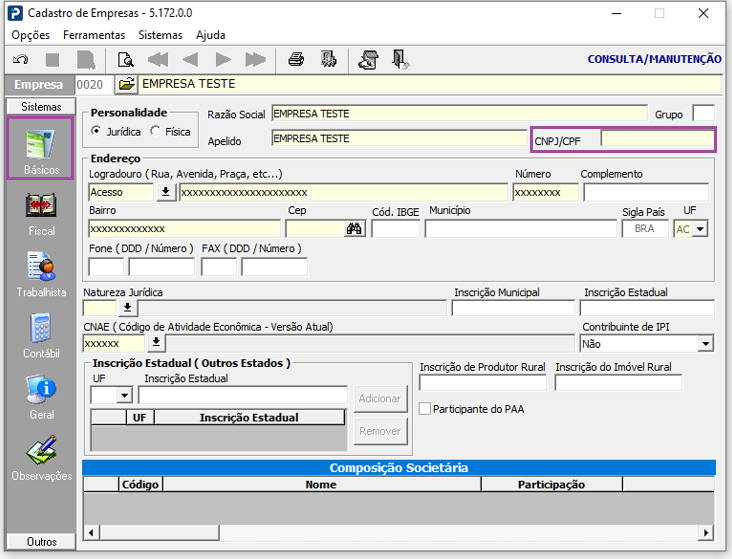Click the undo arrow toolbar icon

click(21, 60)
